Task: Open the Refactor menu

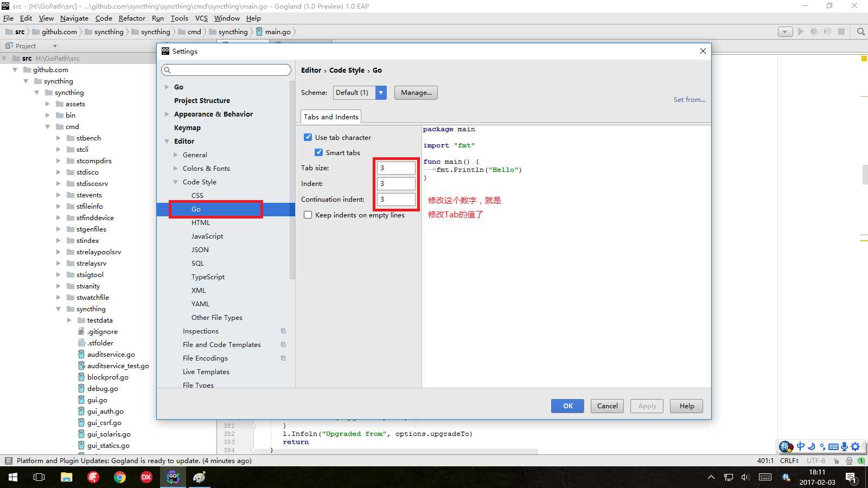Action: pyautogui.click(x=132, y=18)
